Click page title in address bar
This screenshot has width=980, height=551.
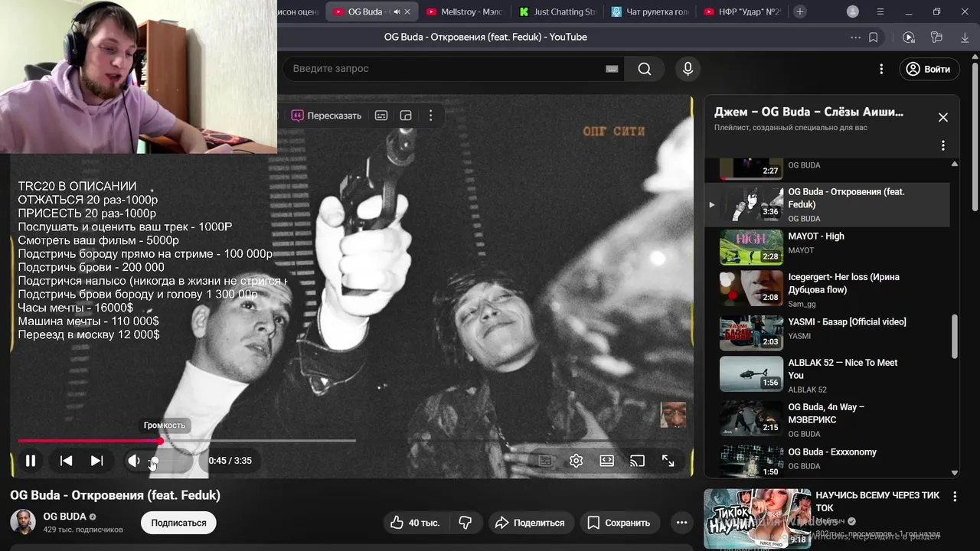485,37
